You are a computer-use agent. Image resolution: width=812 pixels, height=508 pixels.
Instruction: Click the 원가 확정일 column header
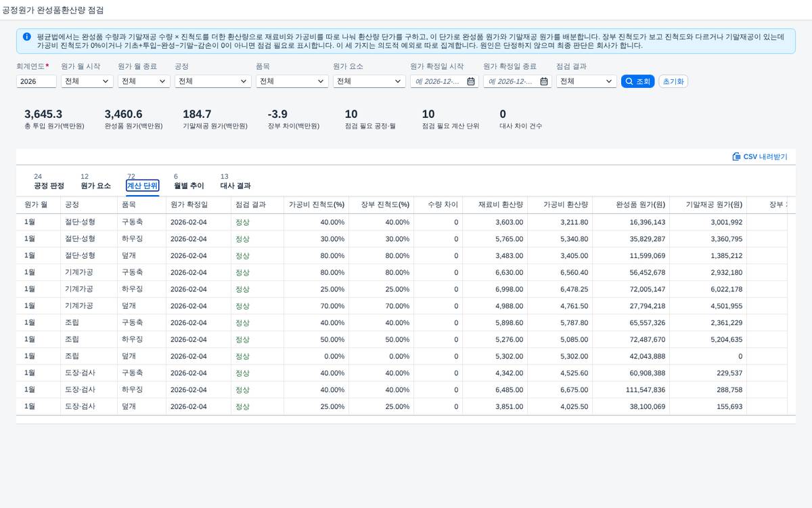click(198, 205)
